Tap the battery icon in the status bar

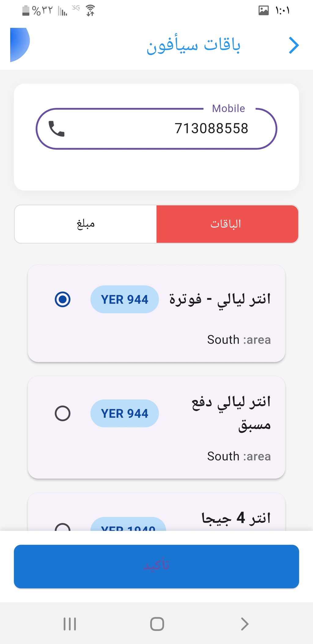pos(26,10)
